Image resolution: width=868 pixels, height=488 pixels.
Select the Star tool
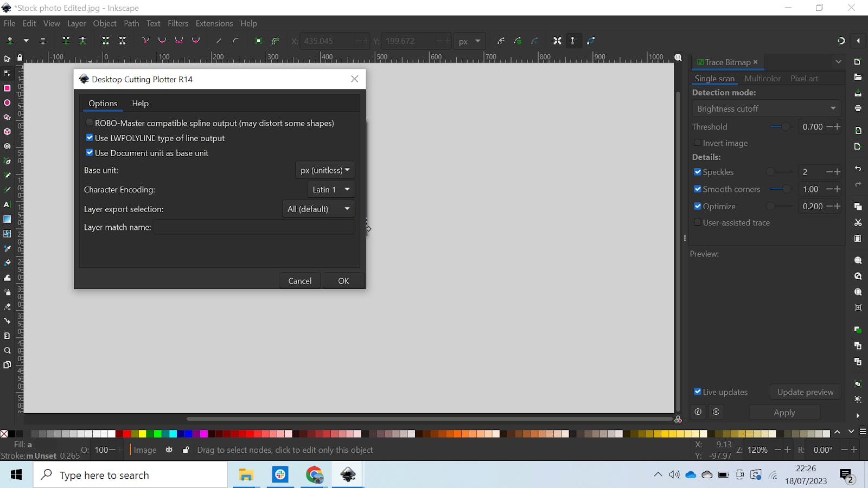[x=7, y=117]
